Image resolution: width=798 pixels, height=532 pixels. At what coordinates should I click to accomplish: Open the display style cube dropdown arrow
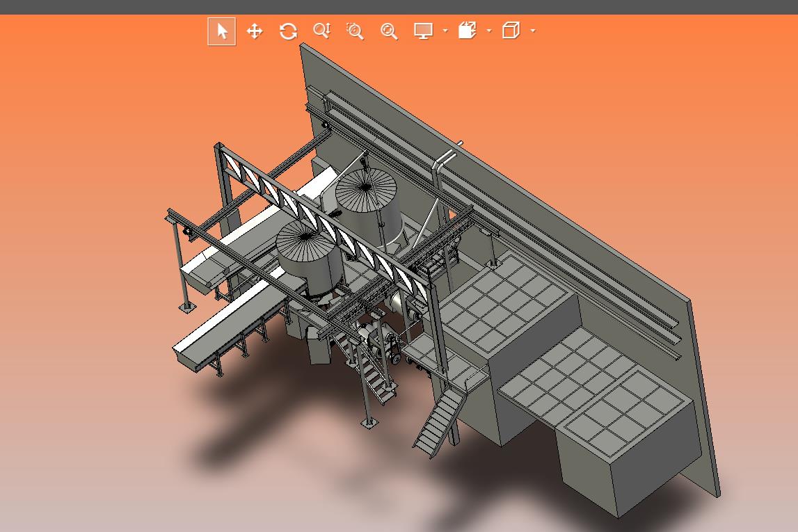(x=533, y=31)
